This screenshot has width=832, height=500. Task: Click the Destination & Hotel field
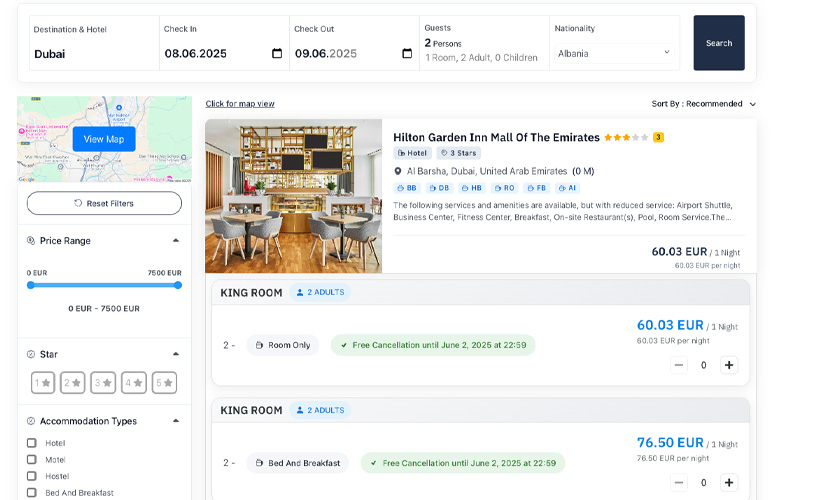coord(93,54)
